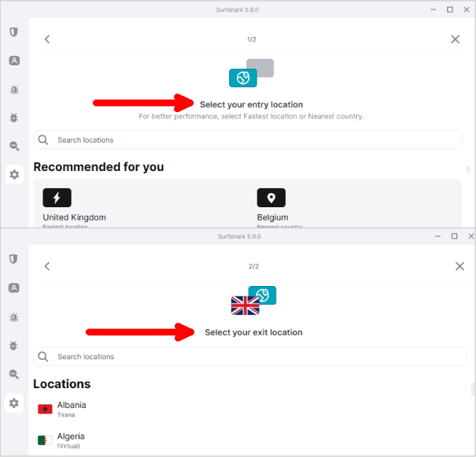Click the scrollbar in the exit Locations list
Screen dimensions: 476x457
(x=473, y=390)
